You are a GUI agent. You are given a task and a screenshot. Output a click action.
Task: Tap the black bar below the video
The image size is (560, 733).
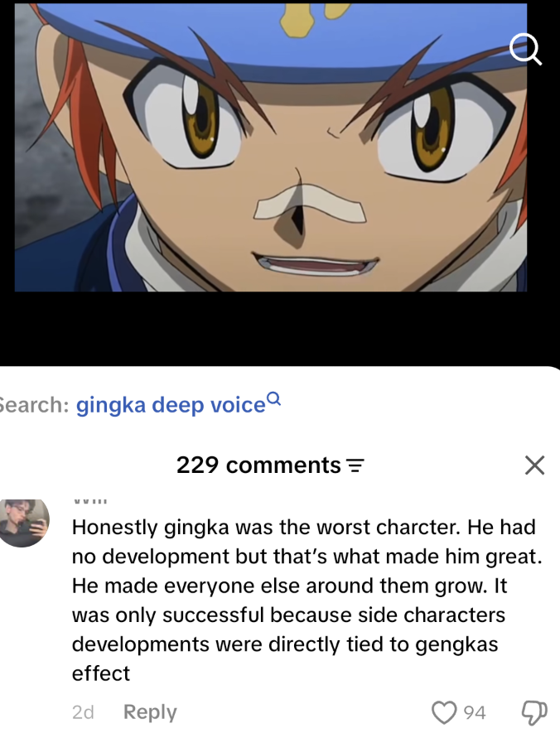click(x=280, y=329)
